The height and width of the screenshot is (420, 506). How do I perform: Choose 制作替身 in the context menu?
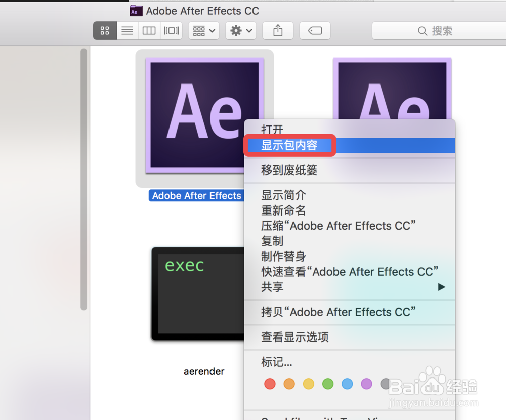click(350, 257)
